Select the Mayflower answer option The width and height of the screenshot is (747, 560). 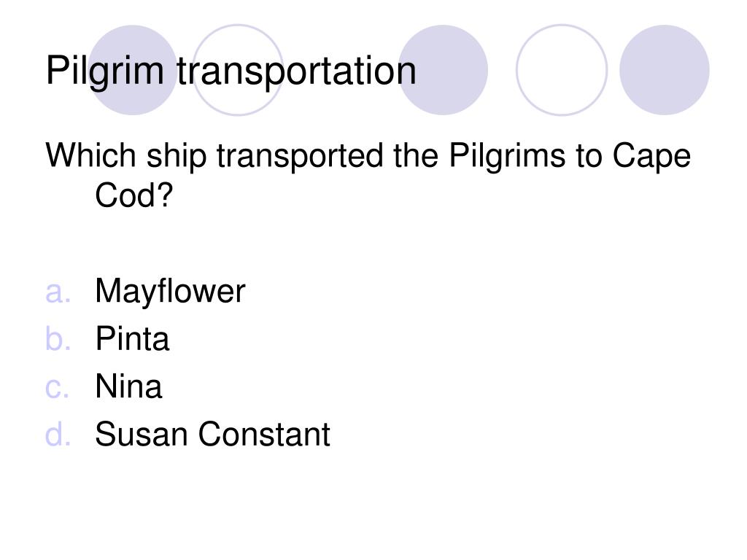(x=170, y=292)
